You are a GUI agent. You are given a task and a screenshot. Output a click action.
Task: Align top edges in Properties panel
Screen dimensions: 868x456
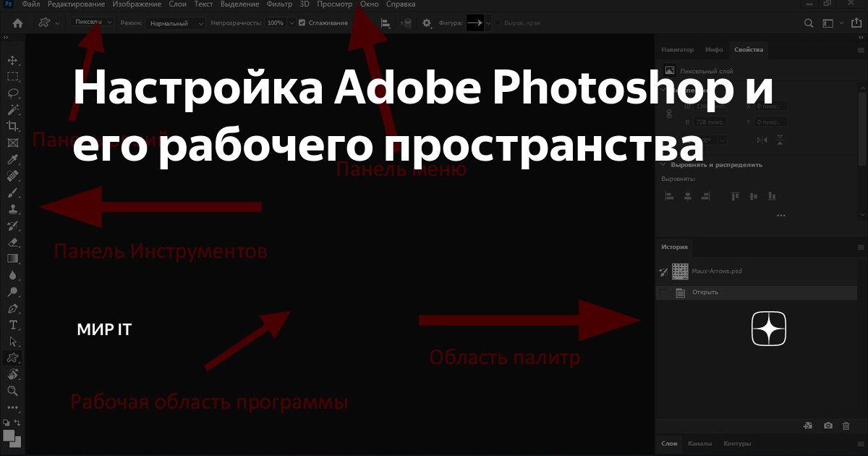(735, 195)
